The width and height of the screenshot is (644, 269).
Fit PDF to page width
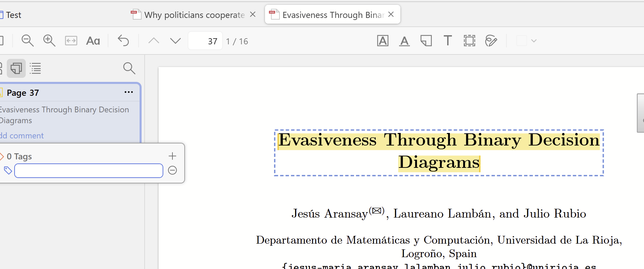click(71, 41)
